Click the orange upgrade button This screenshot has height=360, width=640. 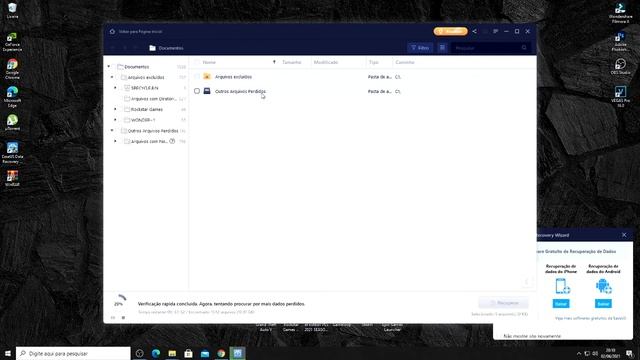[451, 31]
